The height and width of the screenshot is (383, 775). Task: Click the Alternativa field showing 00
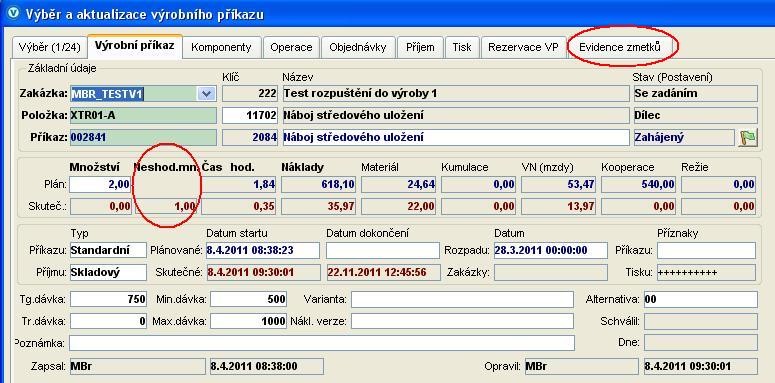pos(700,299)
